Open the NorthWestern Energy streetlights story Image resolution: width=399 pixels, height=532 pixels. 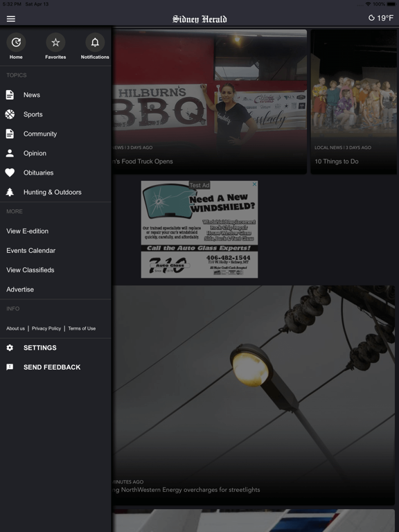(253, 396)
